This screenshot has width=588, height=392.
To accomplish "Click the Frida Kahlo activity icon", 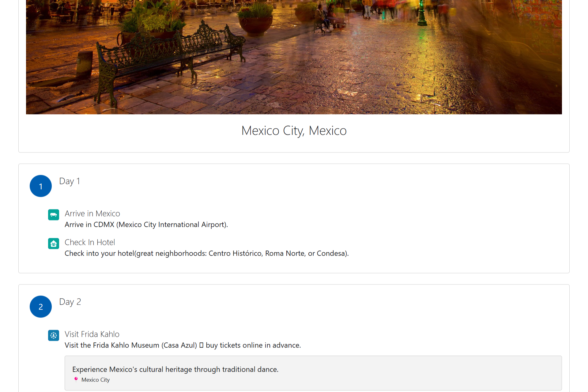I will point(54,335).
